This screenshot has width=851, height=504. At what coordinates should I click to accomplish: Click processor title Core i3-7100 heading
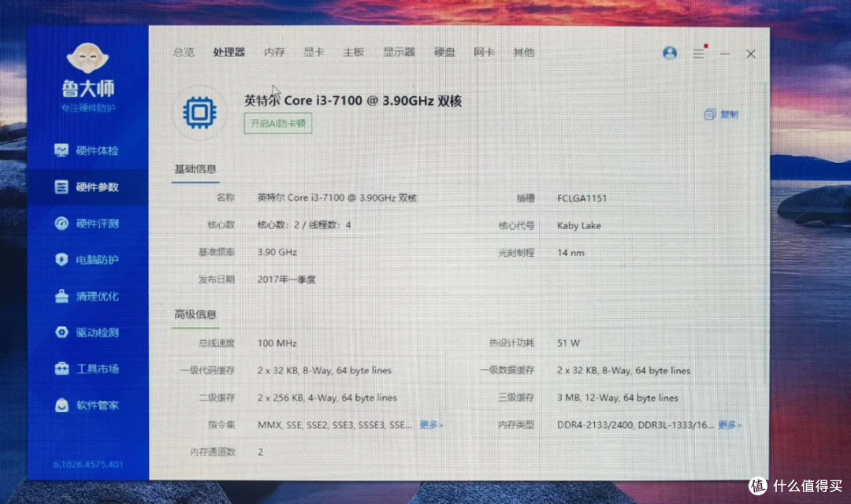tap(353, 101)
